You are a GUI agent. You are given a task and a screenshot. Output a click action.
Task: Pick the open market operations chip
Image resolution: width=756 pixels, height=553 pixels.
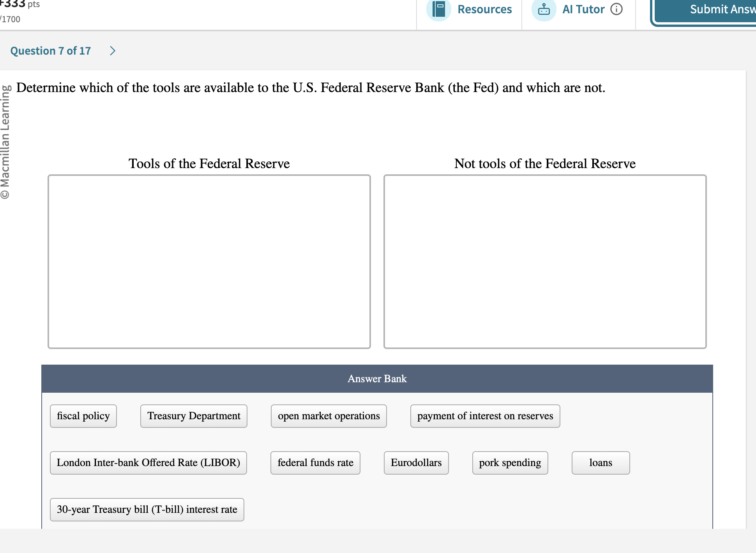[x=329, y=416]
